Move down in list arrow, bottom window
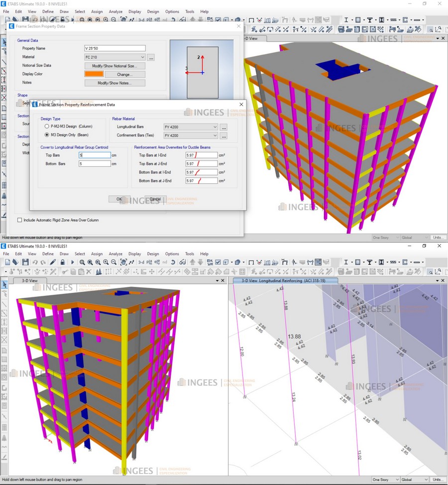Screen dimensions: 448x485 pos(200,262)
